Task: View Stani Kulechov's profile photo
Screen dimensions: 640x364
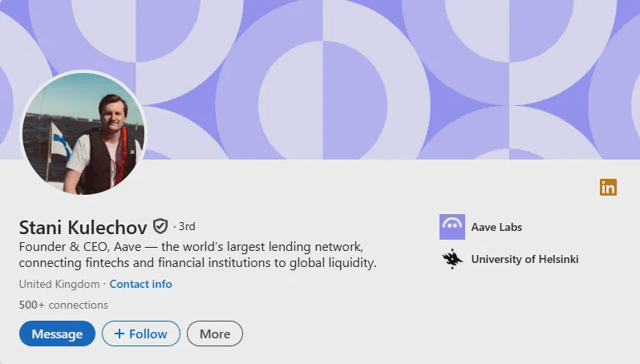Action: [x=83, y=132]
